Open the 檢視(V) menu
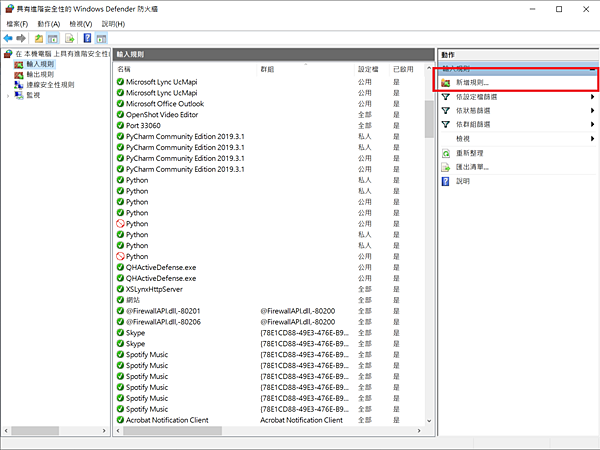This screenshot has width=600, height=450. [x=81, y=24]
